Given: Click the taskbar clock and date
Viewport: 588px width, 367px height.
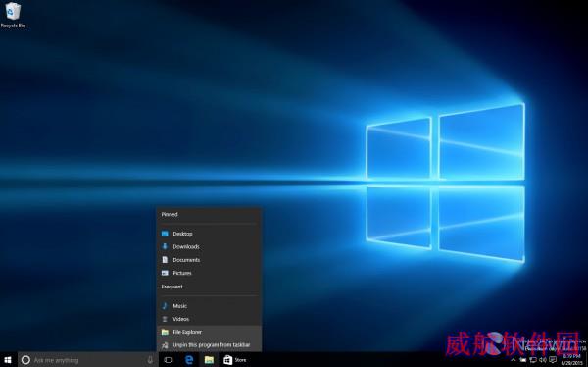Looking at the screenshot, I should point(572,360).
